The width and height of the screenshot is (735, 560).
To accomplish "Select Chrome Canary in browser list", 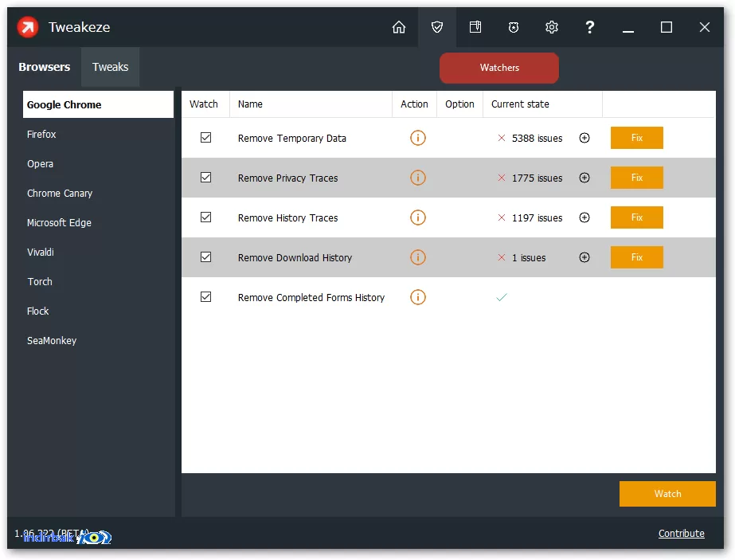I will click(98, 194).
